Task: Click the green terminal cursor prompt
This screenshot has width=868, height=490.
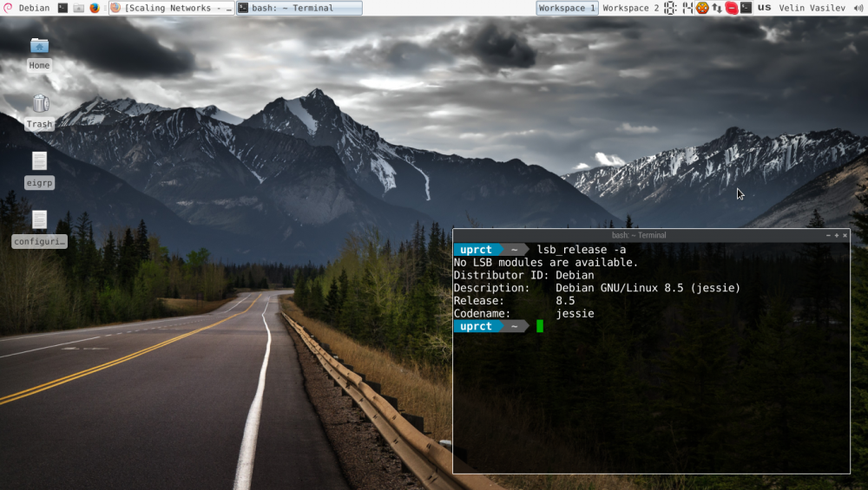Action: [x=540, y=326]
